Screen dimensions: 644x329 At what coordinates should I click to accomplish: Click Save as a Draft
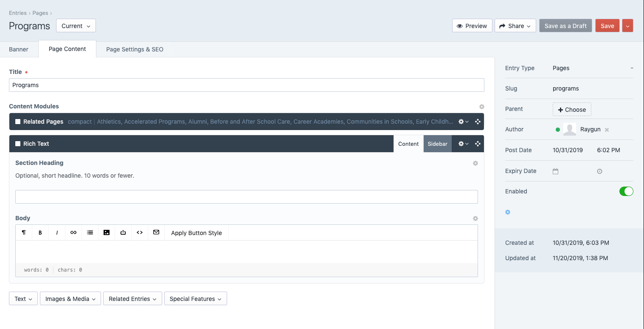point(565,26)
